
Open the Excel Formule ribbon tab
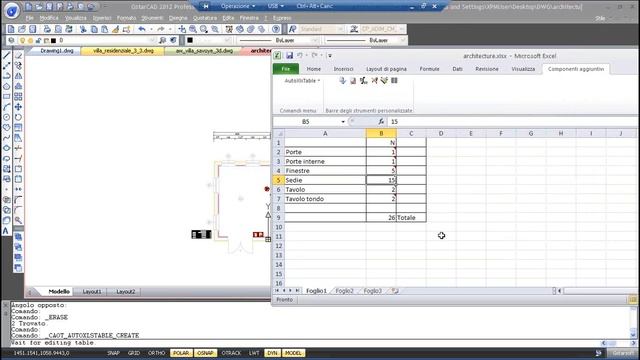coord(429,69)
